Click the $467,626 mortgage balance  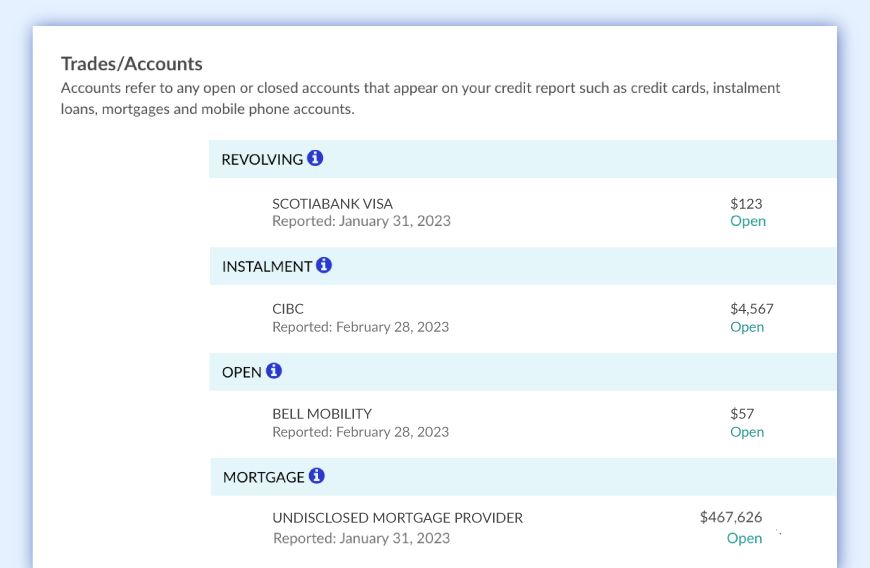pos(731,517)
